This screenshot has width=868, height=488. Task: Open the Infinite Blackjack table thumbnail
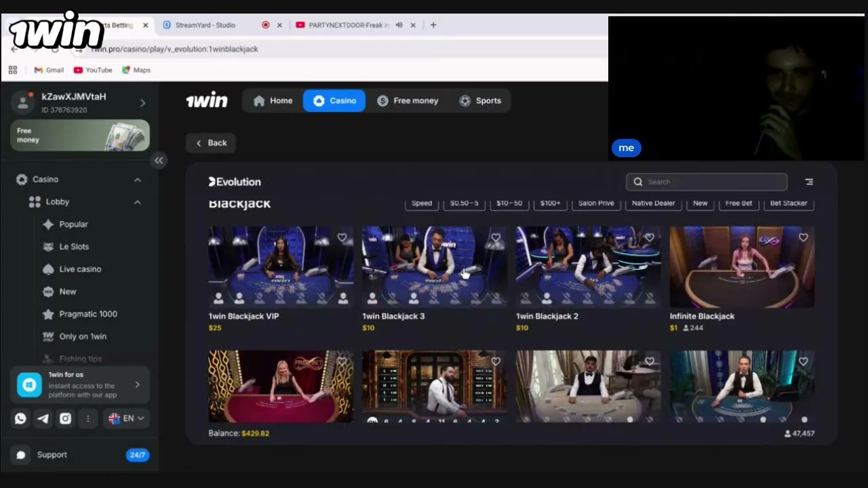742,266
